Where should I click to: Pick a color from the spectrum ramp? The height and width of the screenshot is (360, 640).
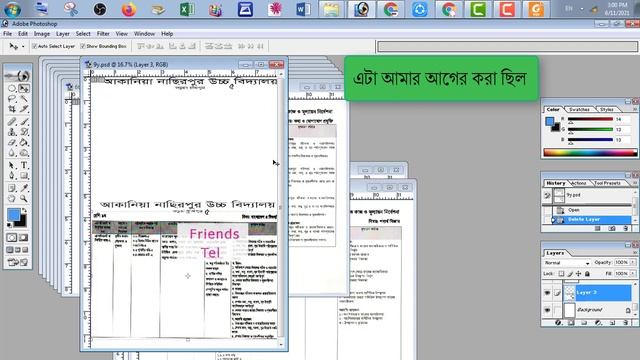pos(590,153)
